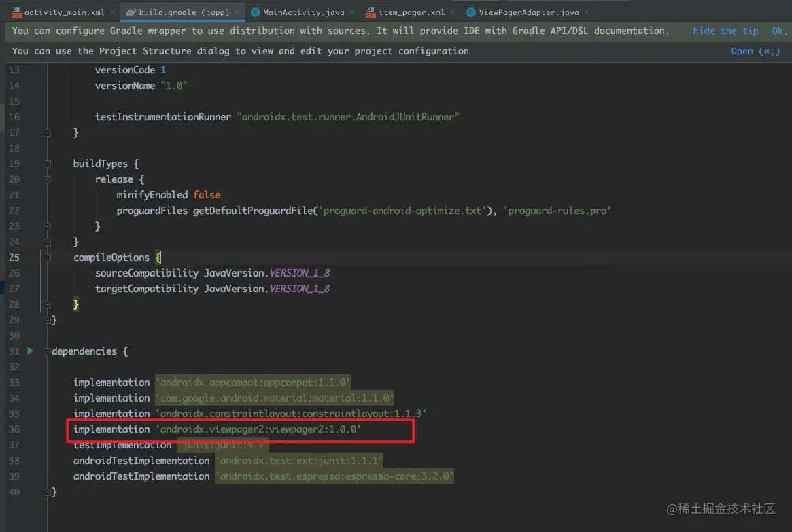Click the viewpager2:1.0.0 dependency string

258,429
